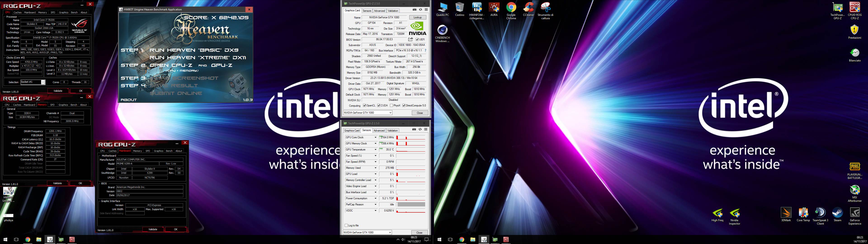Launch Google Chrome desktop shortcut

(511, 11)
